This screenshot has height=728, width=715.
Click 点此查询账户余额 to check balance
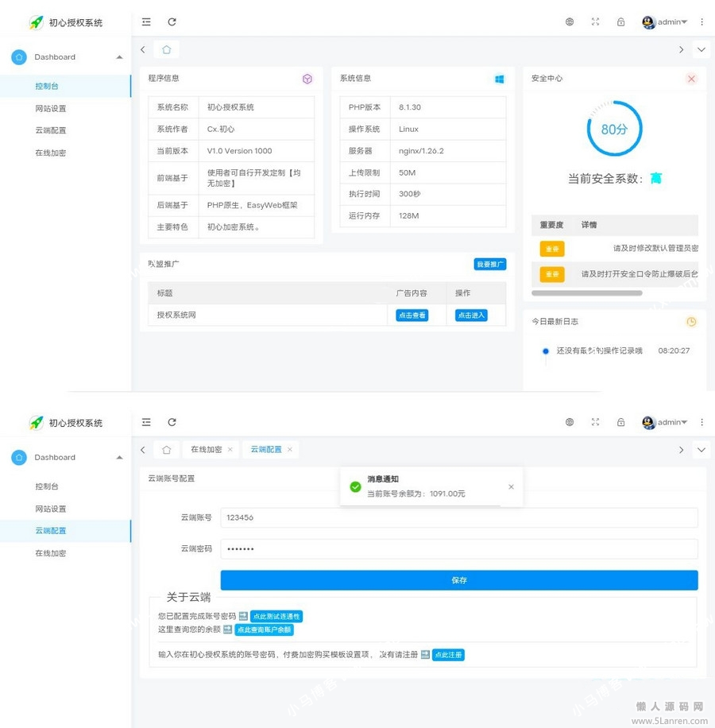click(x=264, y=630)
